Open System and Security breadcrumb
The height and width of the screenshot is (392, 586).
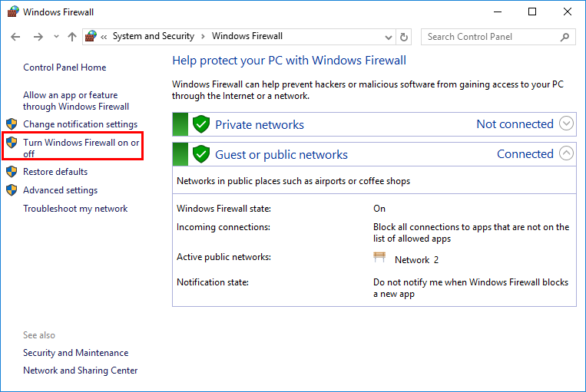[x=154, y=36]
